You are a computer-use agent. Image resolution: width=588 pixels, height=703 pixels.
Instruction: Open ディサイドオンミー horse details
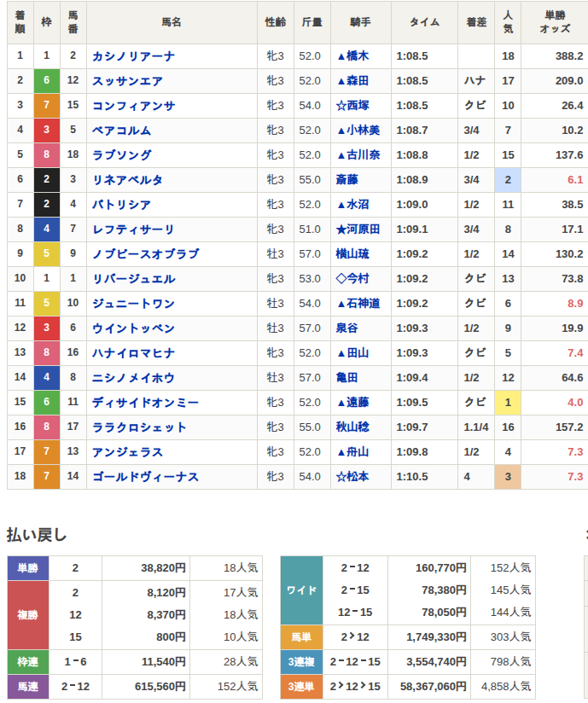[145, 403]
